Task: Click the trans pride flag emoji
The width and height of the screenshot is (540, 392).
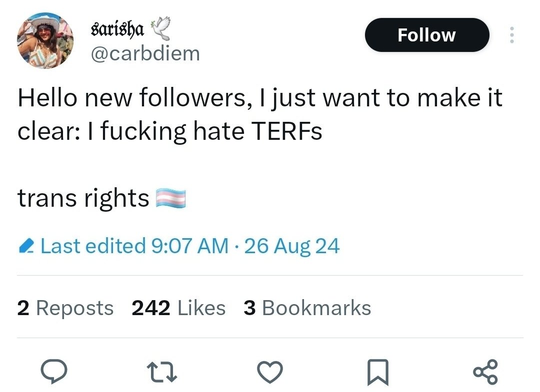Action: tap(171, 198)
